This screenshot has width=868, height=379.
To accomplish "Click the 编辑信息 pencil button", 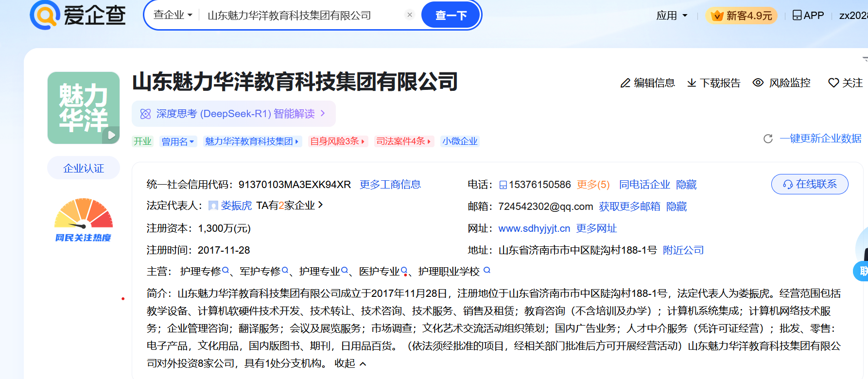I will pyautogui.click(x=647, y=83).
